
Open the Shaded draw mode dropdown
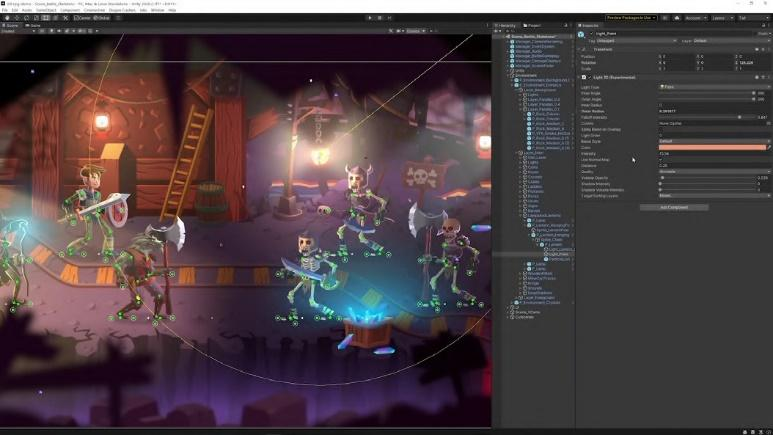(18, 31)
